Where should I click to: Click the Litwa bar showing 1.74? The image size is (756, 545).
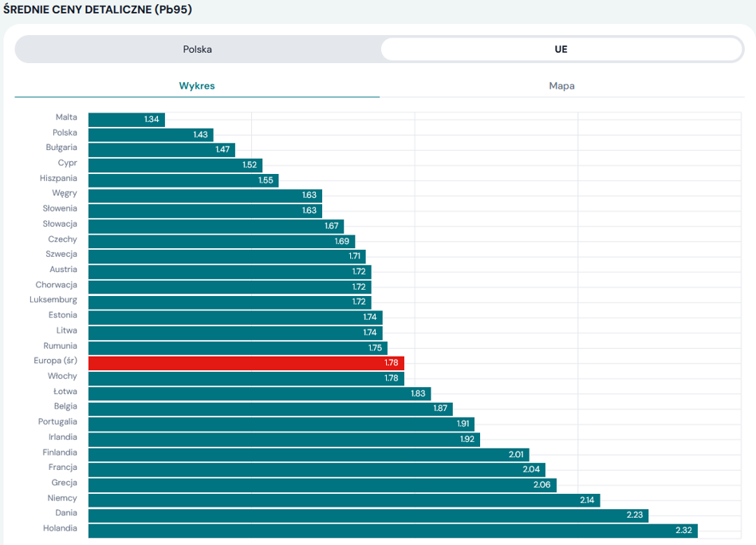click(x=235, y=333)
